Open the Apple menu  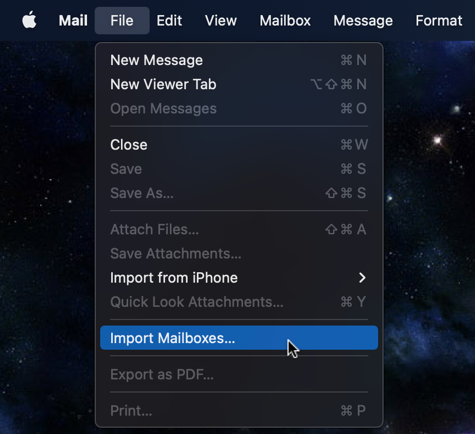coord(29,20)
